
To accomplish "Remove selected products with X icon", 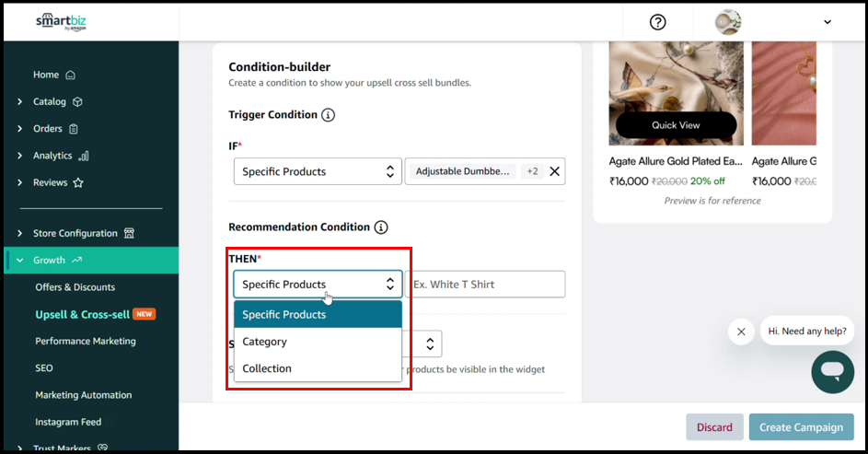I will pyautogui.click(x=554, y=171).
